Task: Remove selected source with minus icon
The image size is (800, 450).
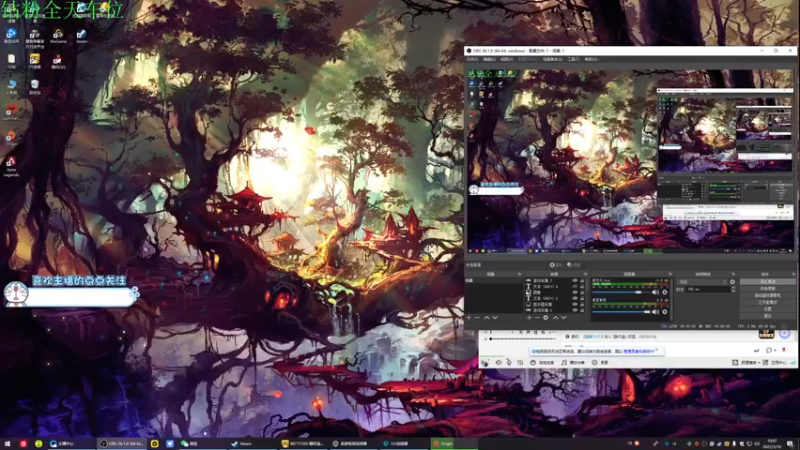Action: 537,317
